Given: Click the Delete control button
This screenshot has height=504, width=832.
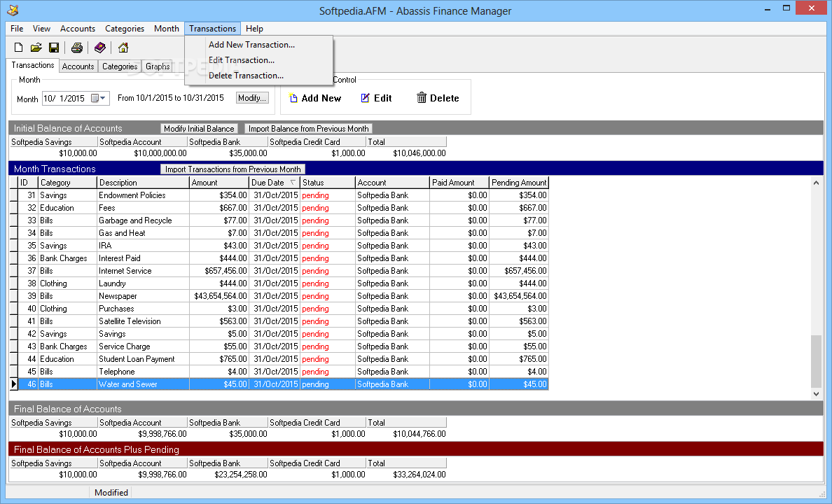Looking at the screenshot, I should point(438,98).
